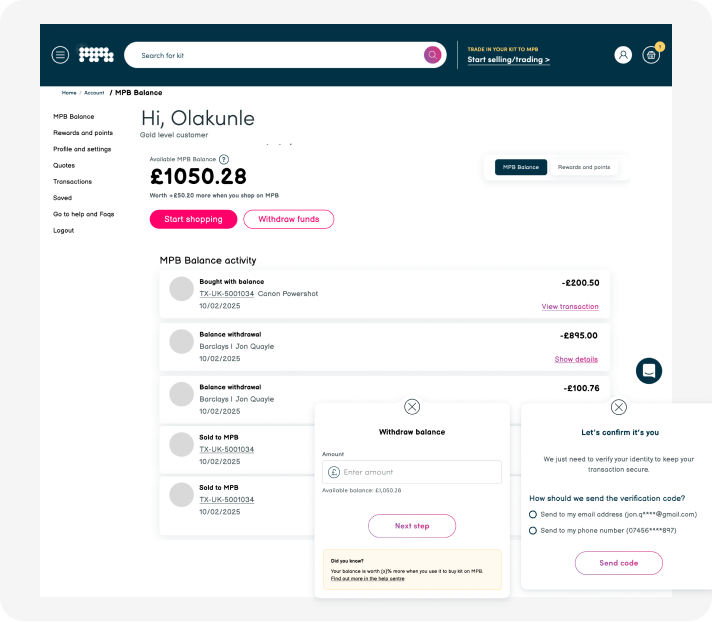Viewport: 712px width, 622px height.
Task: Go to help and Faqs
Action: tap(84, 214)
